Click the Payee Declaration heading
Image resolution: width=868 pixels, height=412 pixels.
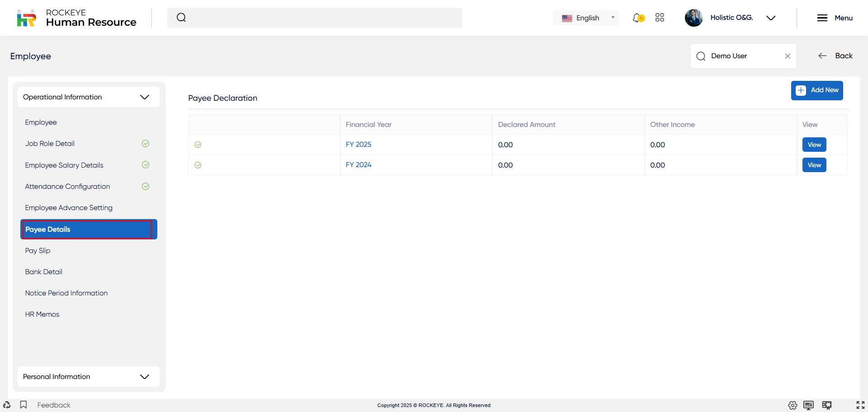tap(222, 98)
